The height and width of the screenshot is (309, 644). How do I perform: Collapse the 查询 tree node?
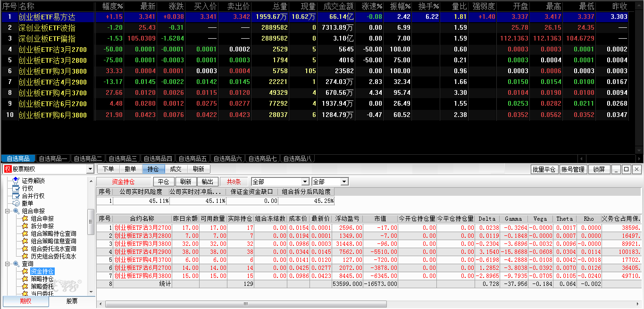click(8, 264)
